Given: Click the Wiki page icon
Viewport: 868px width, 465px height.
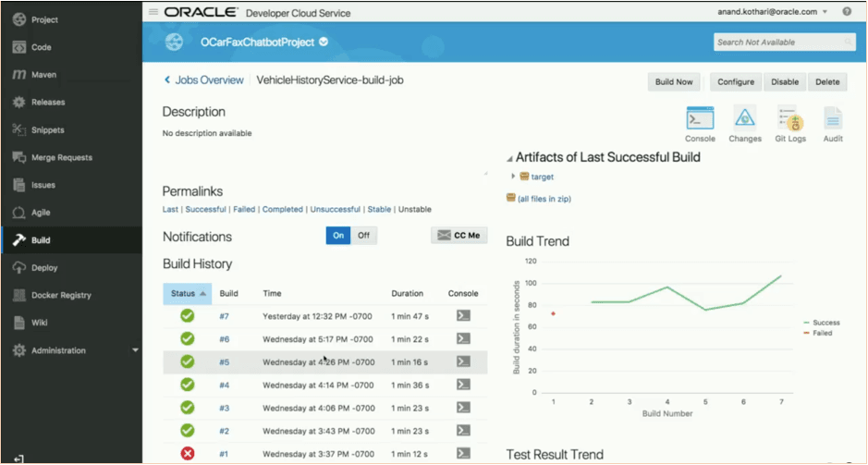Looking at the screenshot, I should click(x=18, y=323).
